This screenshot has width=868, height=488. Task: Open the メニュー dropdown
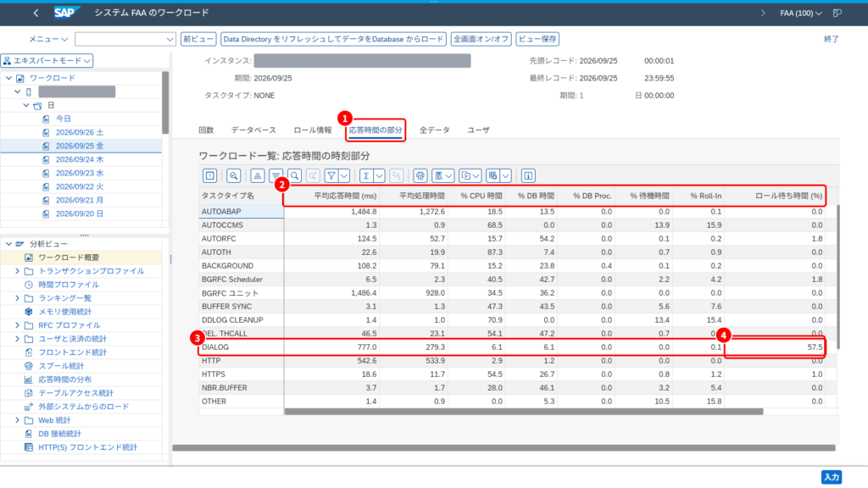(x=48, y=39)
